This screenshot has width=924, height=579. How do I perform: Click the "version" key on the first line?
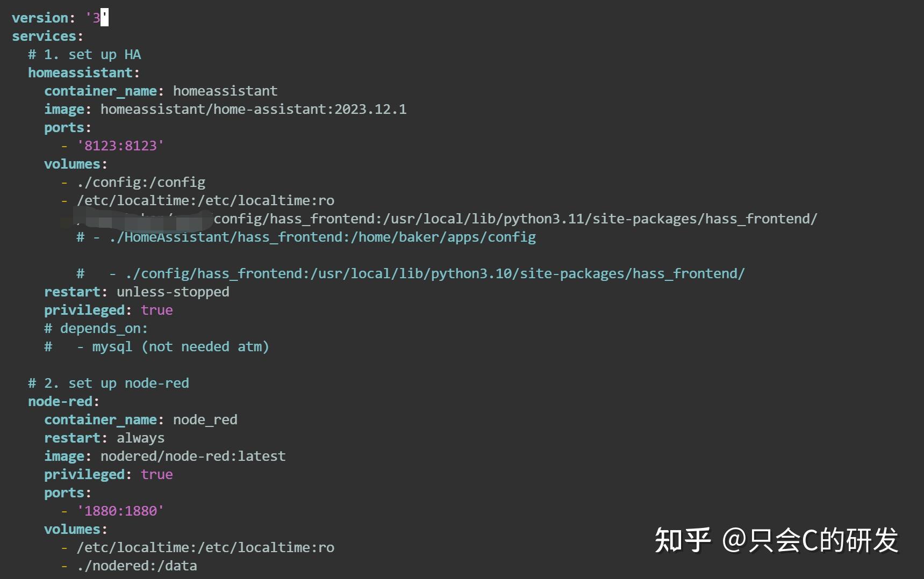[x=40, y=18]
